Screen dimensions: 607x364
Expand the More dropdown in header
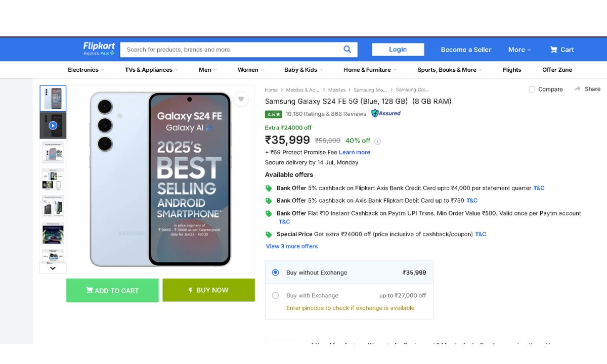(519, 50)
